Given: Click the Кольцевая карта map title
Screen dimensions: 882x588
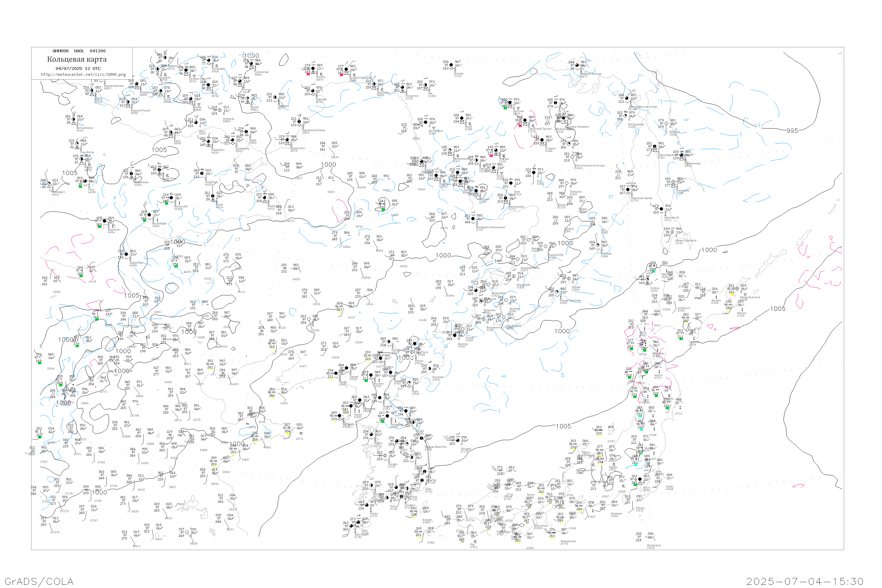Looking at the screenshot, I should 77,59.
